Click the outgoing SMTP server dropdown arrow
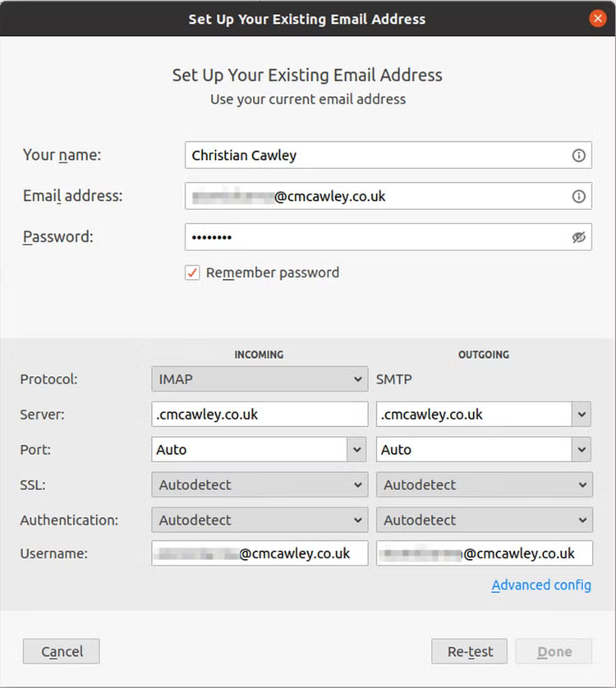 point(583,415)
